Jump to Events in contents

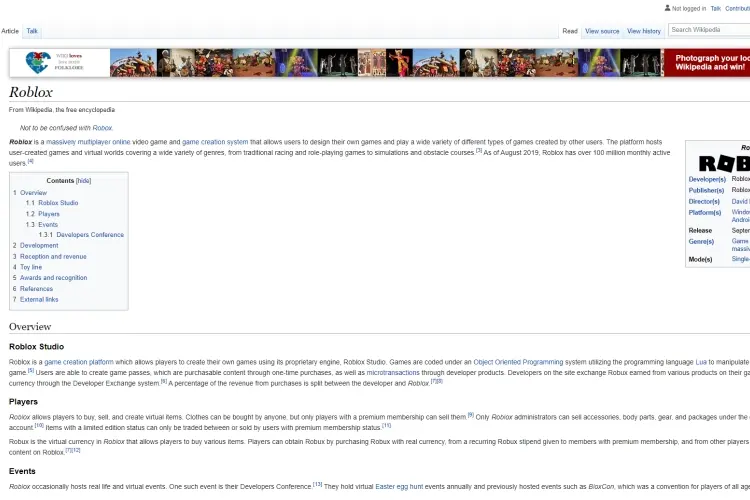point(48,224)
